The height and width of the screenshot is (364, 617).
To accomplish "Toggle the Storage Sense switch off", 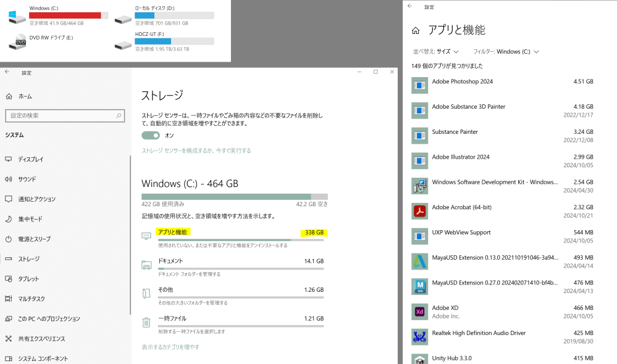I will [151, 135].
